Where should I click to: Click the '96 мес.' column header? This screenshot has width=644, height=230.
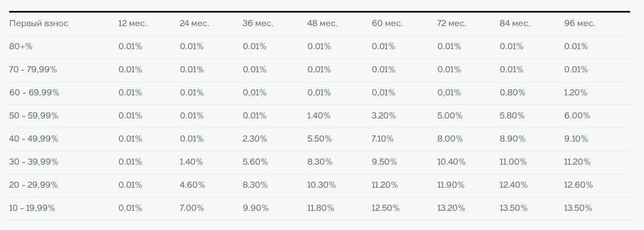580,24
